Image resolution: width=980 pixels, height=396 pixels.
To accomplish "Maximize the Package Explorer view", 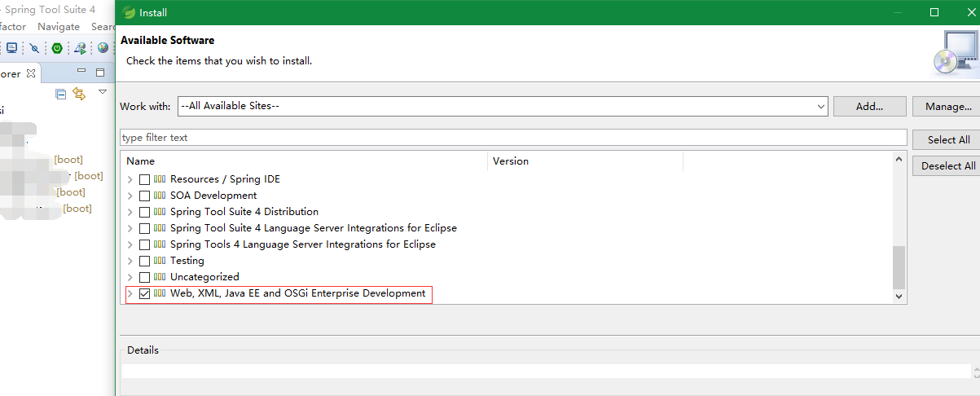I will (100, 73).
